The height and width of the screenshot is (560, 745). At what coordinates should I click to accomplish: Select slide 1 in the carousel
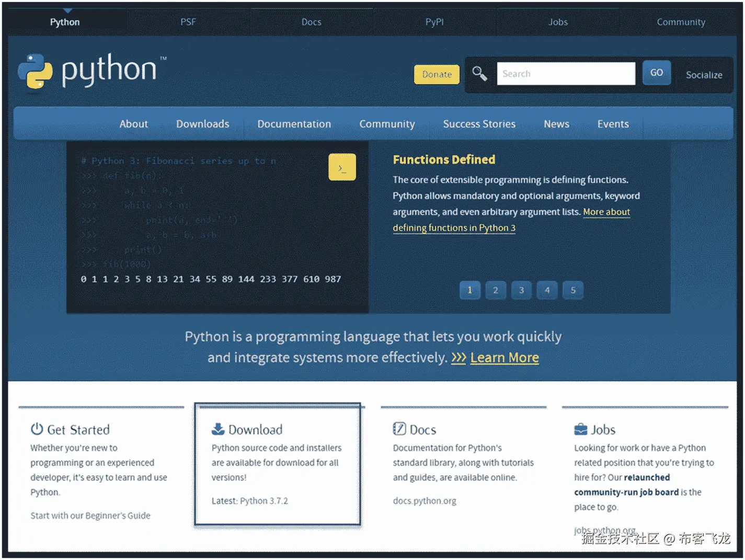pos(469,290)
